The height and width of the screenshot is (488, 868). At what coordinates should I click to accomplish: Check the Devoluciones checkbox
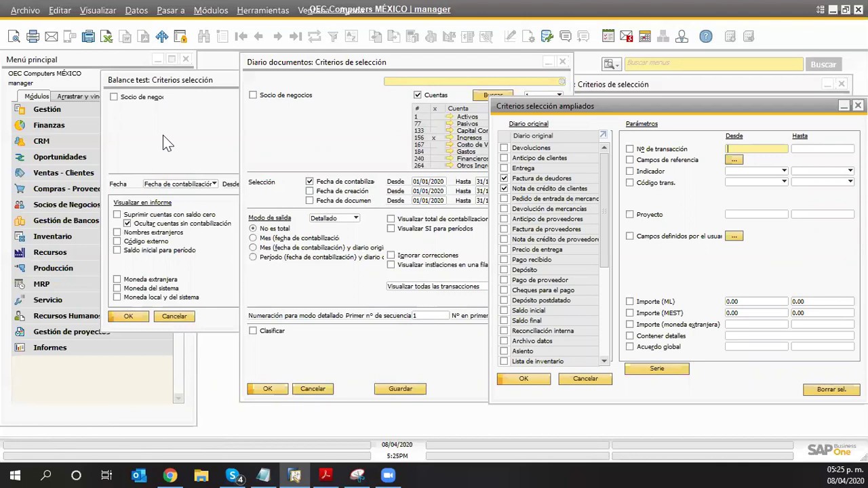pos(504,148)
